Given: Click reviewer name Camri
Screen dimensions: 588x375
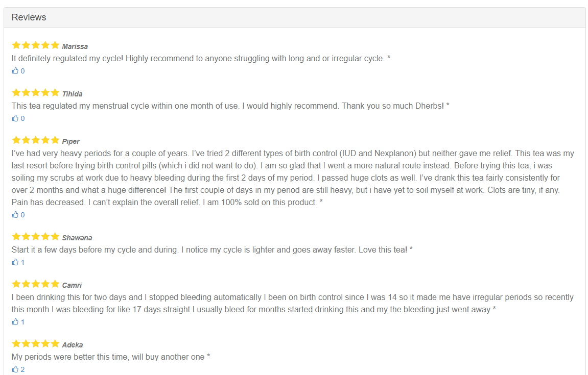Looking at the screenshot, I should (x=72, y=285).
